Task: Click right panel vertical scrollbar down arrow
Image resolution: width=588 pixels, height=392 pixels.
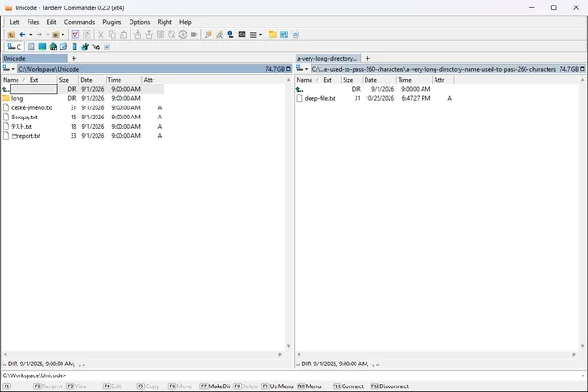Action: pyautogui.click(x=582, y=346)
